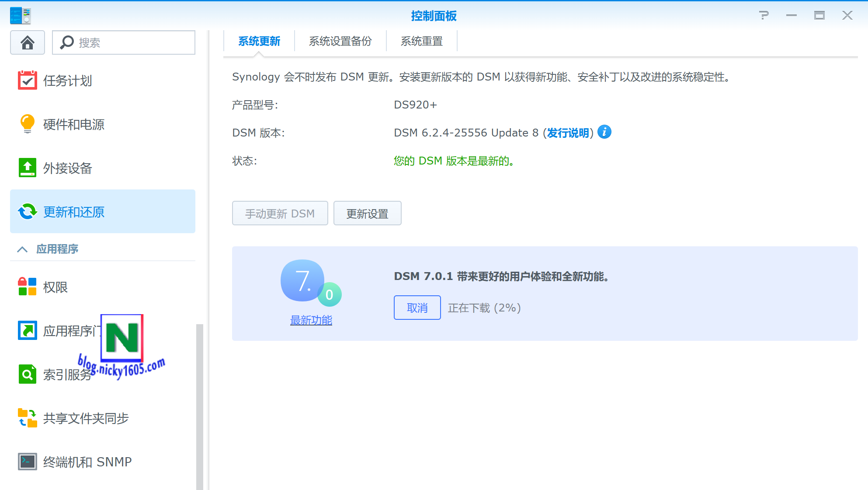Open 终端机和 SNMP terminal icon
Viewport: 868px width, 490px height.
coord(27,462)
